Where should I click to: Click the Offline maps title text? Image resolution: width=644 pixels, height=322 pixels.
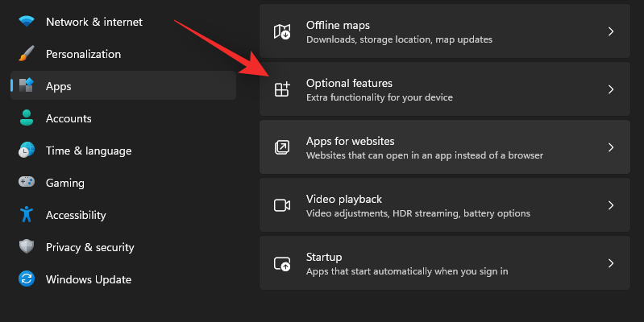(x=338, y=25)
